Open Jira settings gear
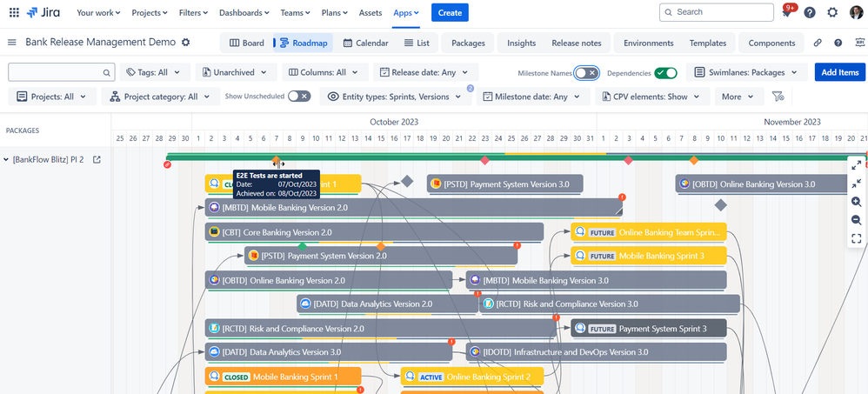868x394 pixels. pos(832,12)
